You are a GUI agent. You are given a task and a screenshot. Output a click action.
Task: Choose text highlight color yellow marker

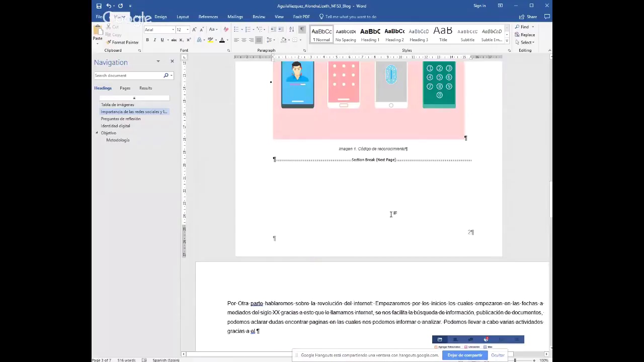click(210, 40)
